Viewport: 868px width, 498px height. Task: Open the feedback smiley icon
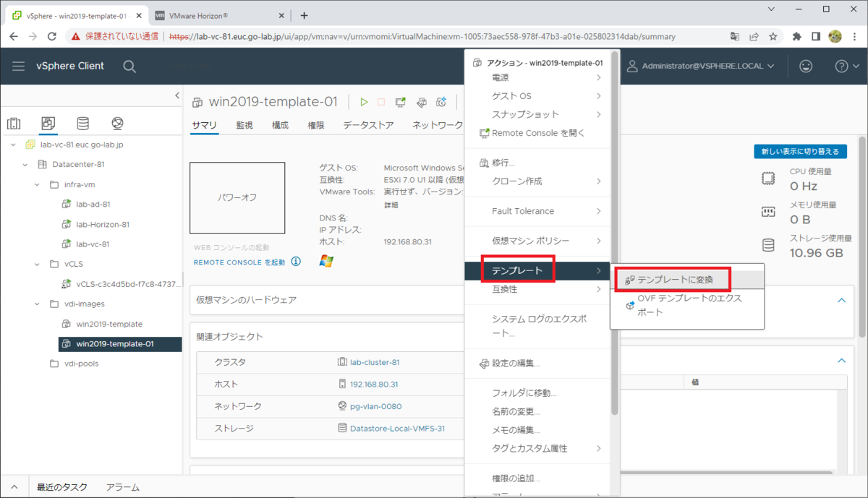coord(805,66)
